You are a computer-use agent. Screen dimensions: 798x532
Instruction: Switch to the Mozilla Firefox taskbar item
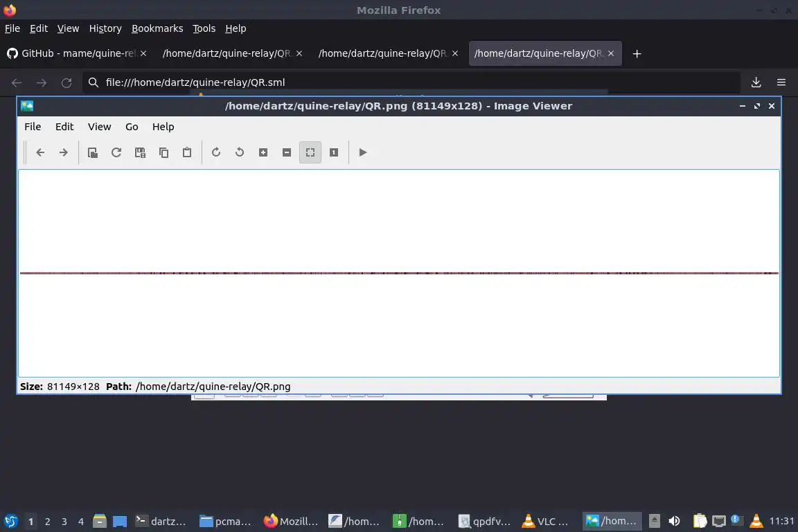[291, 522]
